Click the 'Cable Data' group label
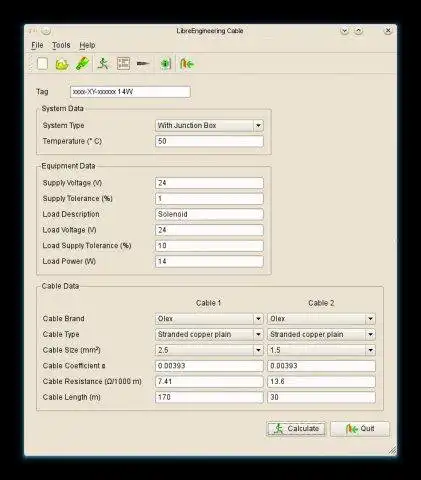This screenshot has width=421, height=480. [60, 286]
